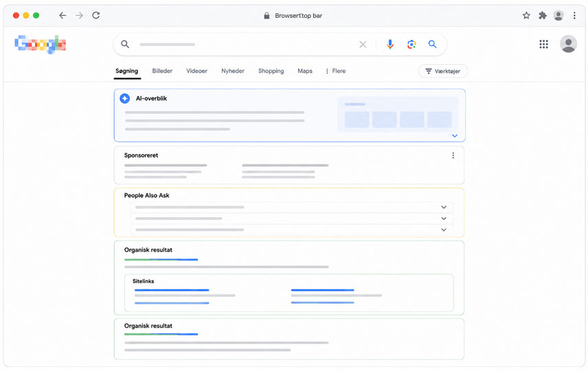Clear the search query with the X

click(x=363, y=44)
